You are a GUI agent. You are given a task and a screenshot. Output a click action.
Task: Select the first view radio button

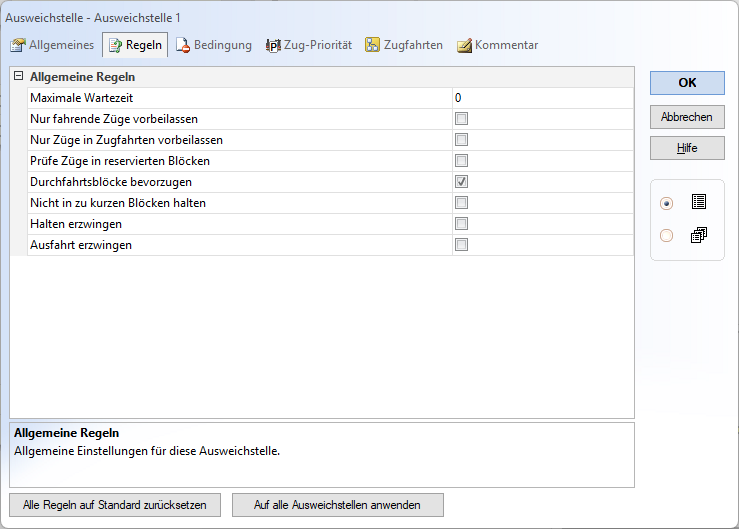click(667, 203)
